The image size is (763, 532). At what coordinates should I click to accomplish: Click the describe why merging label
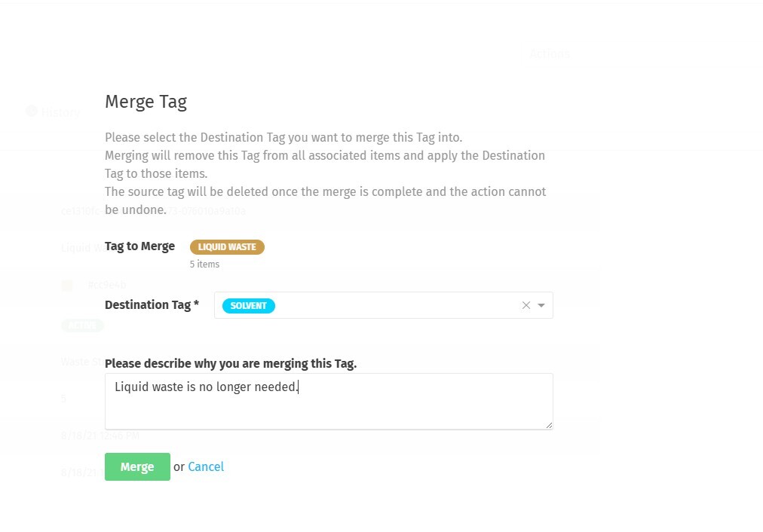231,363
